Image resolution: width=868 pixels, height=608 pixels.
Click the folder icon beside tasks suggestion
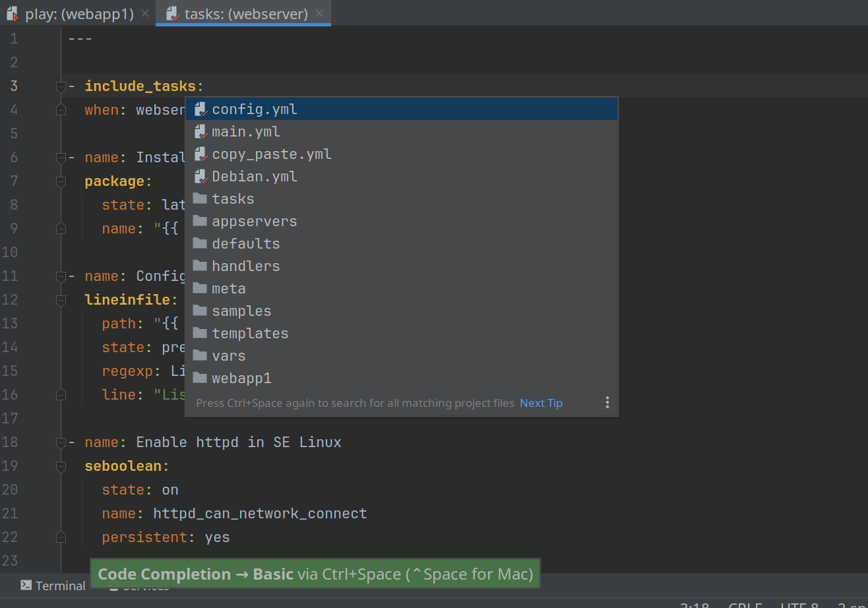(200, 198)
